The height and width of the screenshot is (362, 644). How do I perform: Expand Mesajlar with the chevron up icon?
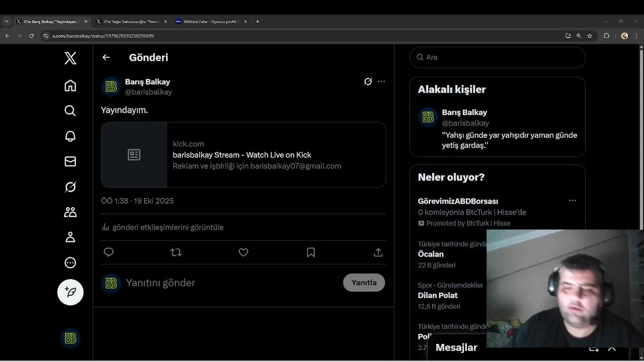coord(612,348)
